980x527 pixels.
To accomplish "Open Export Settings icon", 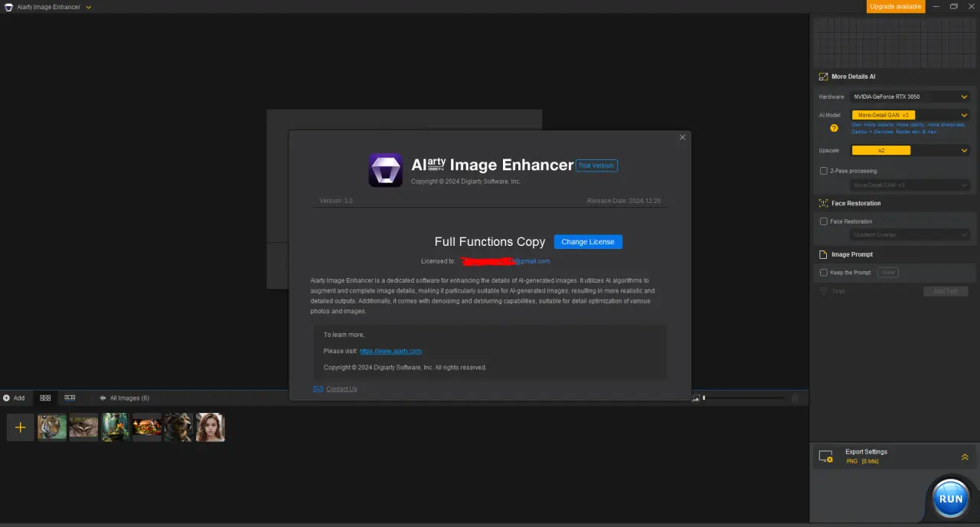I will 826,457.
